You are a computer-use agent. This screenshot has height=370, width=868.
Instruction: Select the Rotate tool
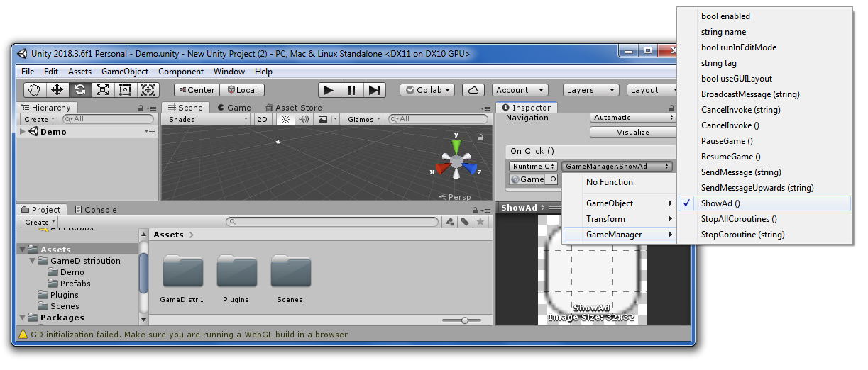coord(80,90)
